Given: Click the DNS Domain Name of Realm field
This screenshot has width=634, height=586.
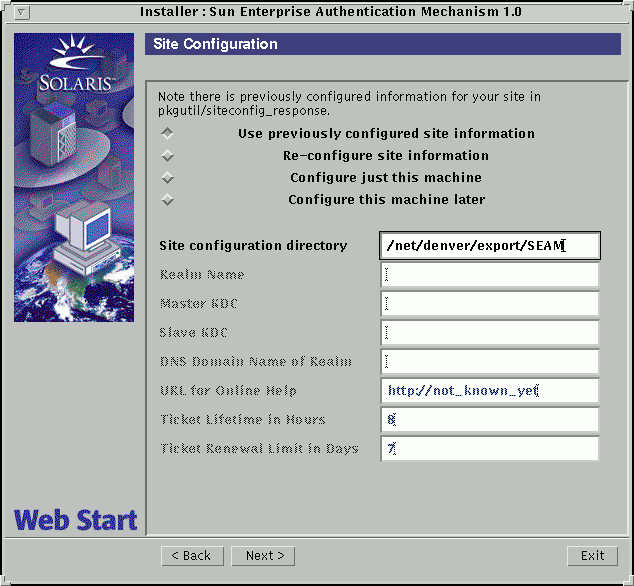Looking at the screenshot, I should coord(490,362).
